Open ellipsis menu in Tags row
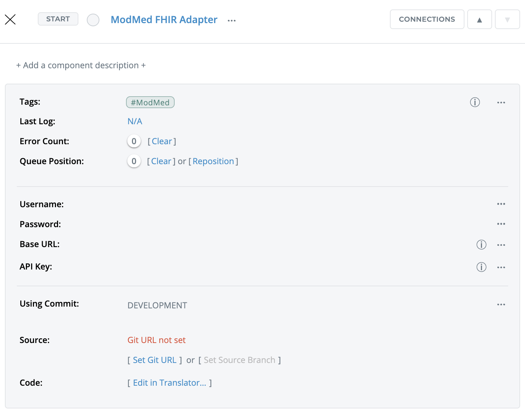 pyautogui.click(x=501, y=103)
